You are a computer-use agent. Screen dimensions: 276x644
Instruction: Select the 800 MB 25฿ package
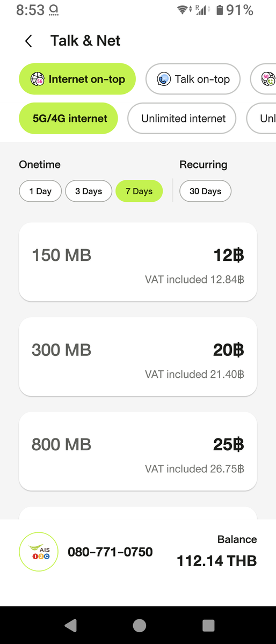point(138,451)
